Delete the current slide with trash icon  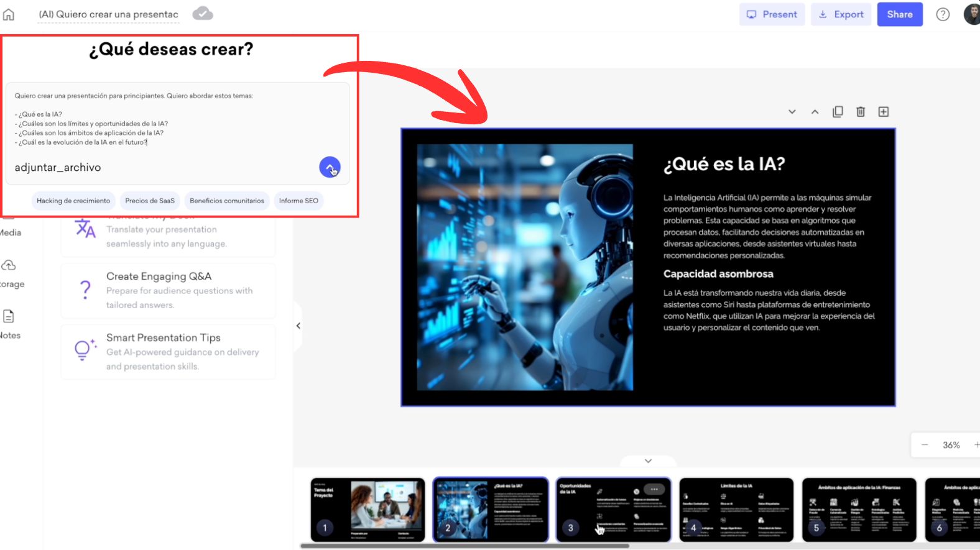coord(861,112)
